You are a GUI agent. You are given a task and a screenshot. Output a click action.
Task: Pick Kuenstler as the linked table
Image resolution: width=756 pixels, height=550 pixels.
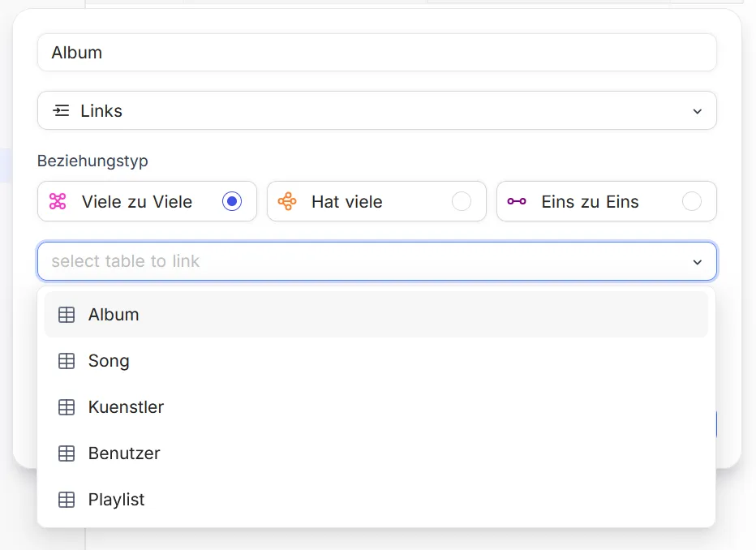(x=126, y=407)
